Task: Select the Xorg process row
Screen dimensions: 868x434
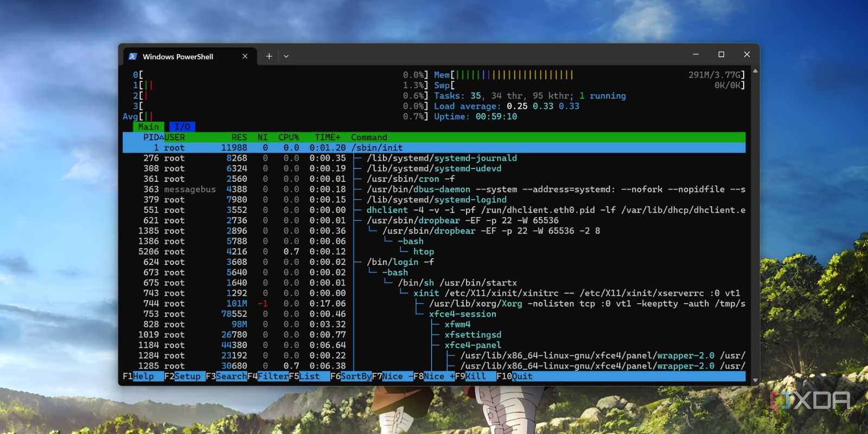Action: click(x=434, y=304)
